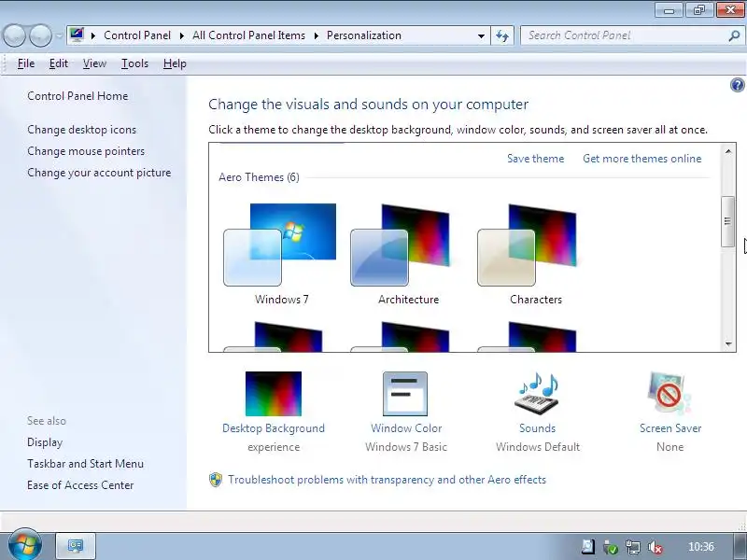Image resolution: width=747 pixels, height=560 pixels.
Task: Open the File menu
Action: point(26,63)
